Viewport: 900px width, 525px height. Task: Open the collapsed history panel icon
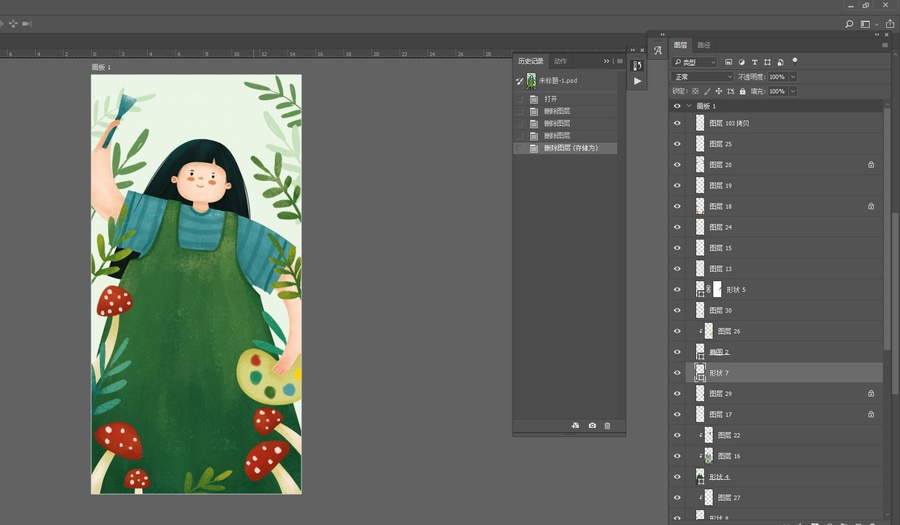tap(637, 65)
